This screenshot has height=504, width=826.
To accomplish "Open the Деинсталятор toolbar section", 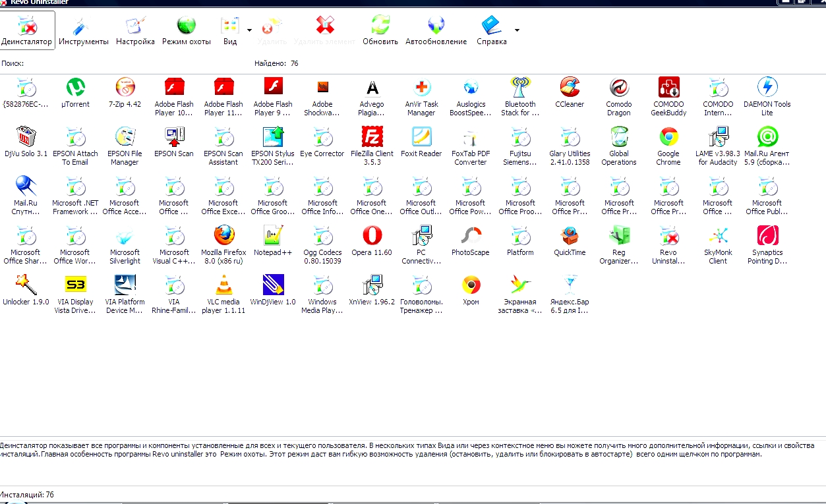I will pos(27,30).
